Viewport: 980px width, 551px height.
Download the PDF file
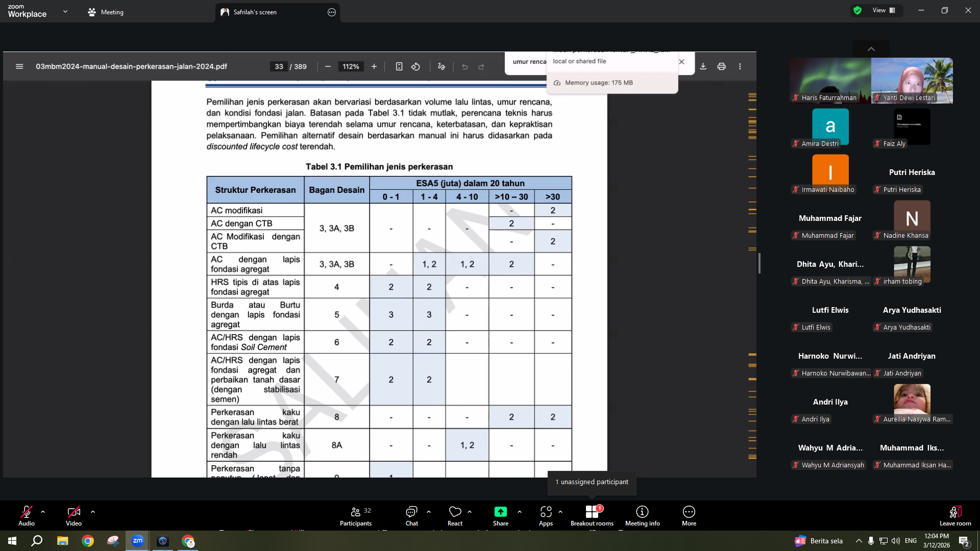703,66
